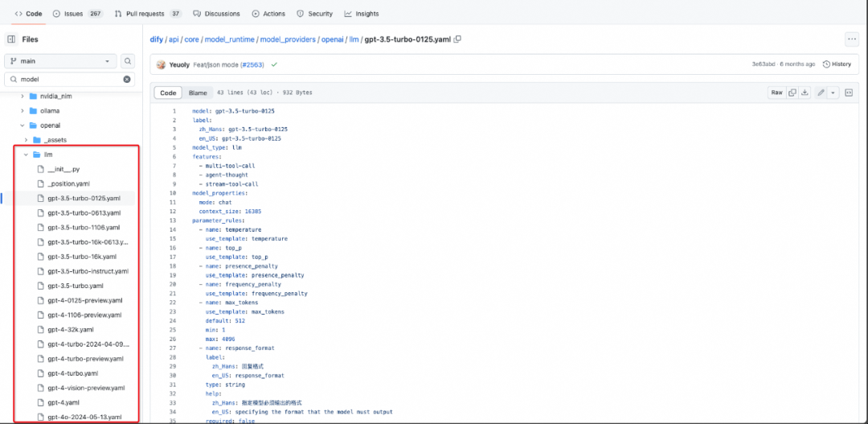This screenshot has height=424, width=868.
Task: Click the file filter input containing 'model'
Action: coord(69,80)
